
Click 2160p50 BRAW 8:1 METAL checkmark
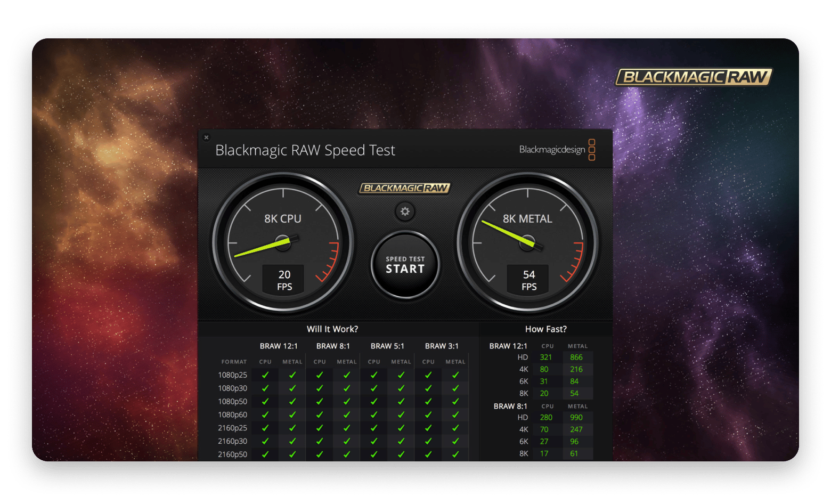(347, 454)
